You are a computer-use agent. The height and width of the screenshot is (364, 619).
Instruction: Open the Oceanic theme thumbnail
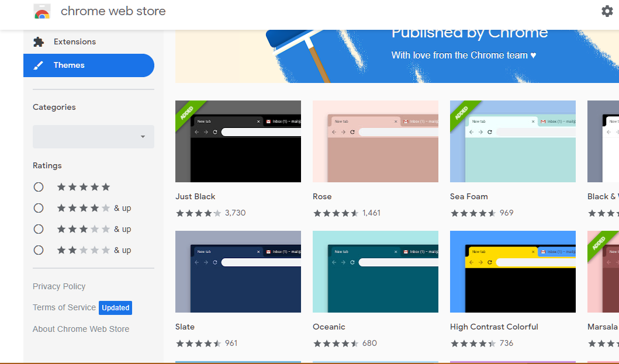point(375,272)
